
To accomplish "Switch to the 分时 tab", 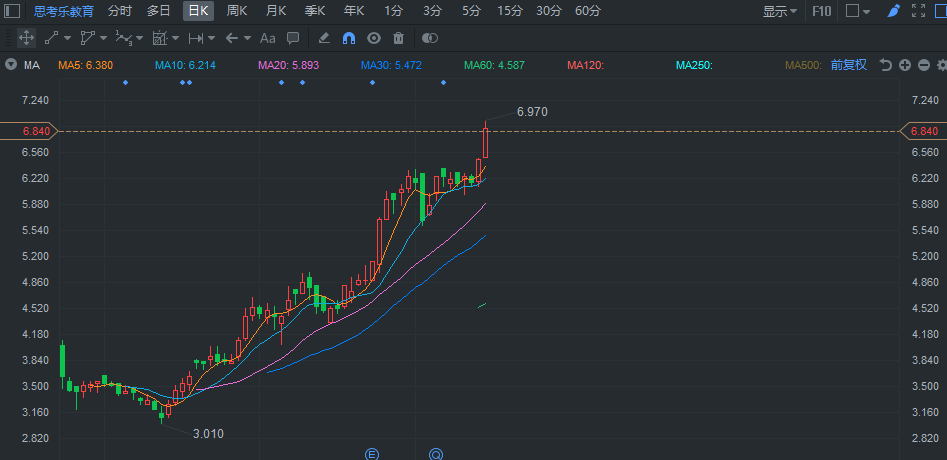I will click(120, 10).
